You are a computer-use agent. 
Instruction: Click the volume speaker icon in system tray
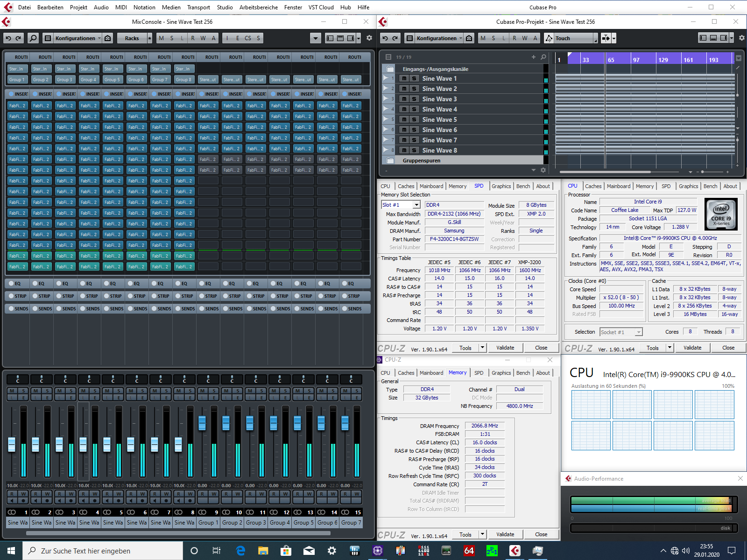click(686, 551)
